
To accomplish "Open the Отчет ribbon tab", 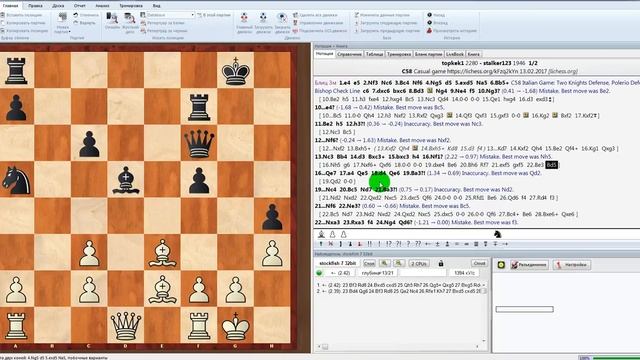I will click(80, 6).
